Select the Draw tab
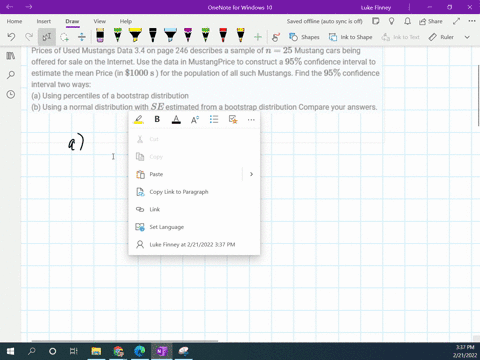Image resolution: width=480 pixels, height=360 pixels. click(x=72, y=21)
